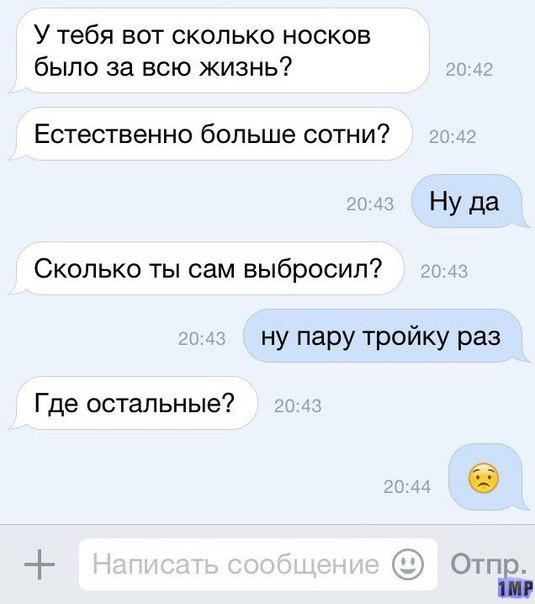
Task: Click the 1MP watermark logo
Action: coord(516,589)
